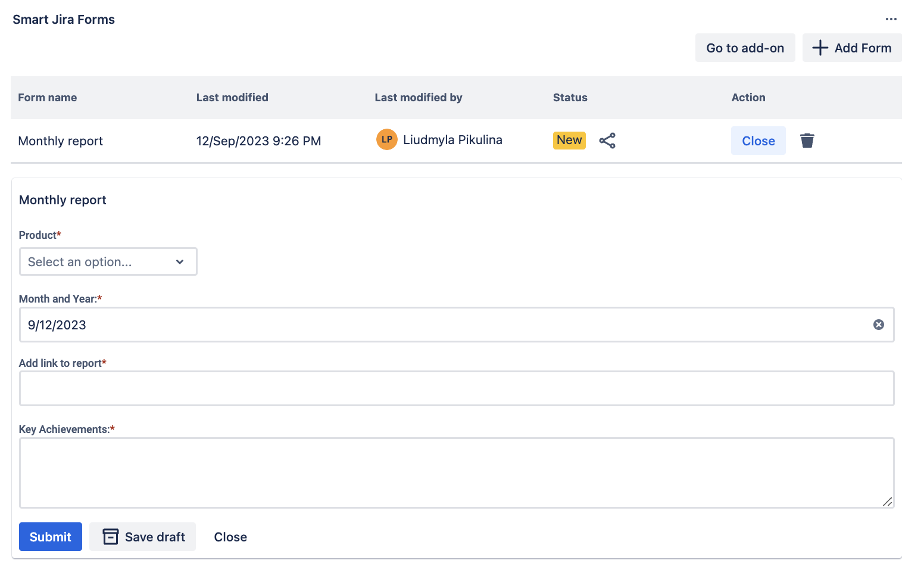Click the Product dropdown chevron arrow
Screen dimensions: 924x567
point(180,261)
